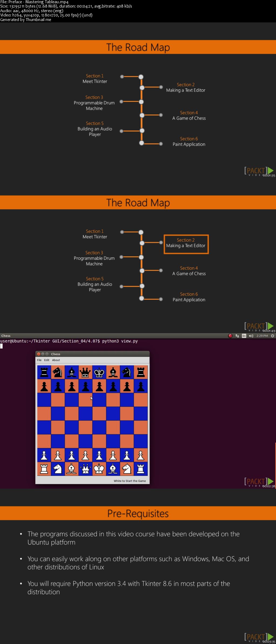Select the black bishop on an orange square
Image resolution: width=276 pixels, height=644 pixels.
click(x=113, y=372)
